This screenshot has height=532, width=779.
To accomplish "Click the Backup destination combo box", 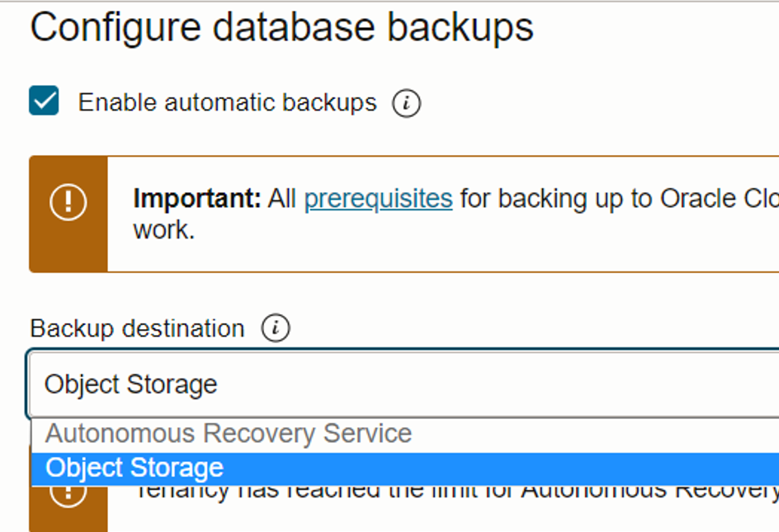I will 403,384.
